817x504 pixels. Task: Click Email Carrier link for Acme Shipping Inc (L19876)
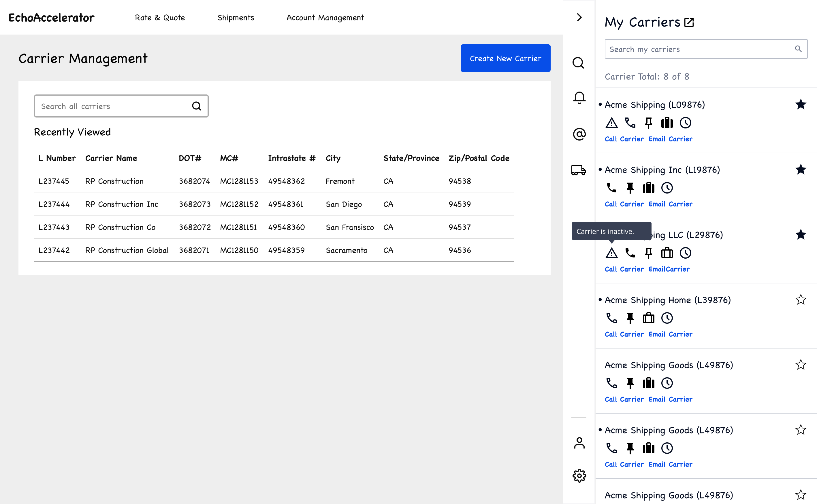(670, 204)
